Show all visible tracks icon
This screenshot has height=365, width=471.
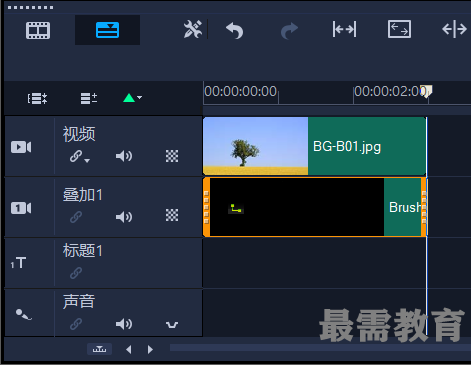click(x=37, y=99)
